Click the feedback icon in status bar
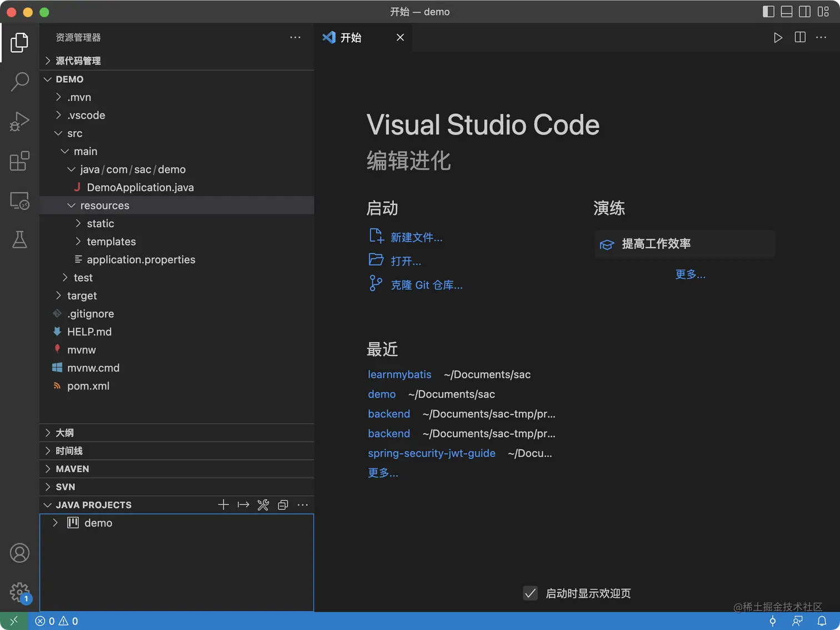Image resolution: width=840 pixels, height=630 pixels. point(797,621)
